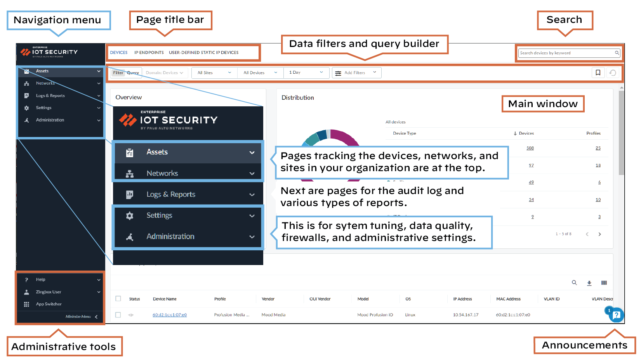Open the help chat bubble with notification badge
This screenshot has width=641, height=364.
coord(616,315)
